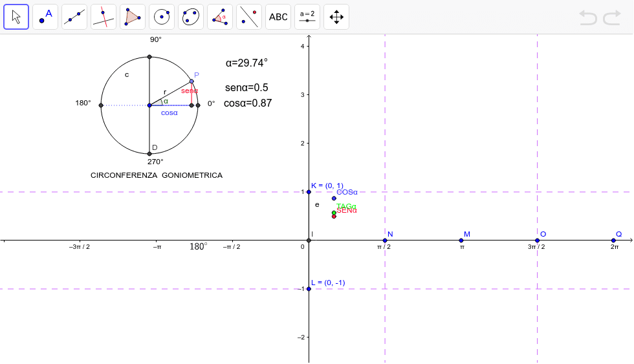Screen dimensions: 634x364
Task: Pick the Polygon tool
Action: (133, 17)
